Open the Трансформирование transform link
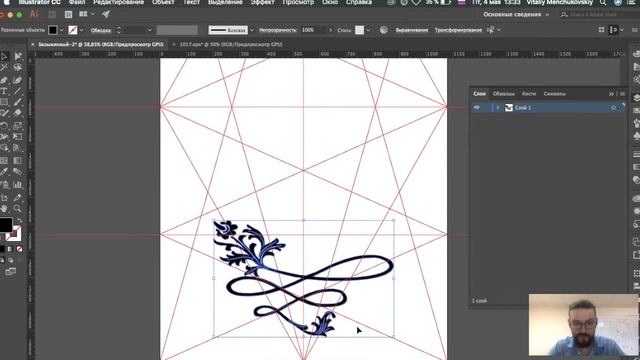Screen dimensions: 640x360 point(458,30)
